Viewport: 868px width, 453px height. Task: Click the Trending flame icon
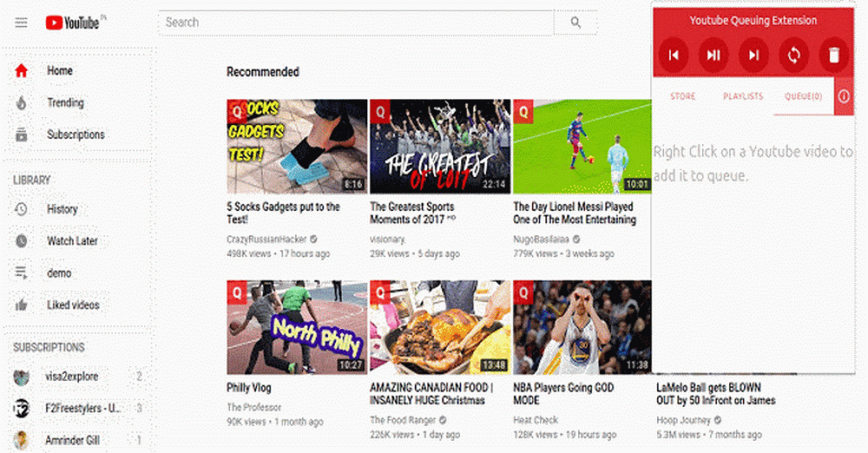21,103
